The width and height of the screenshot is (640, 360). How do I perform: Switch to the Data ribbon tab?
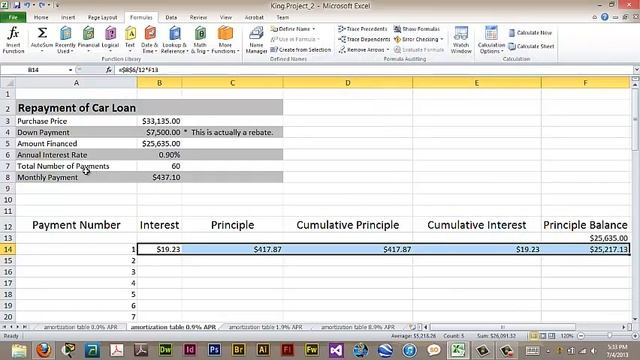click(171, 18)
